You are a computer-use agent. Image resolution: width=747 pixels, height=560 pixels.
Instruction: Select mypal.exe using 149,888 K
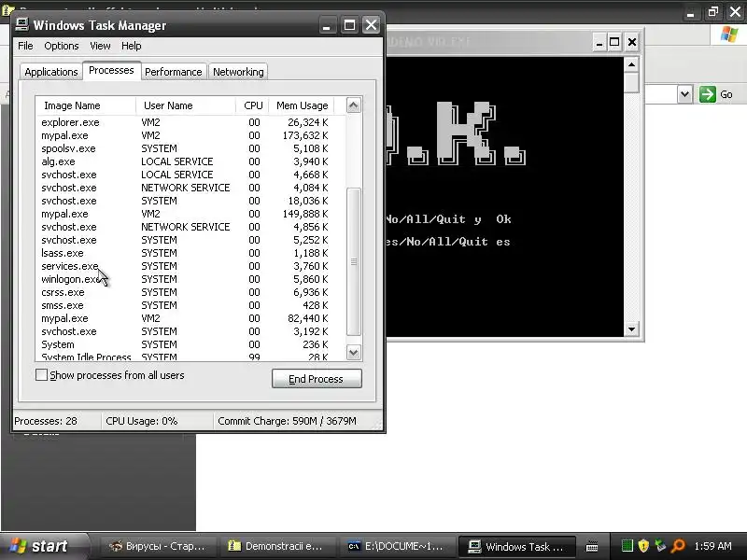185,214
